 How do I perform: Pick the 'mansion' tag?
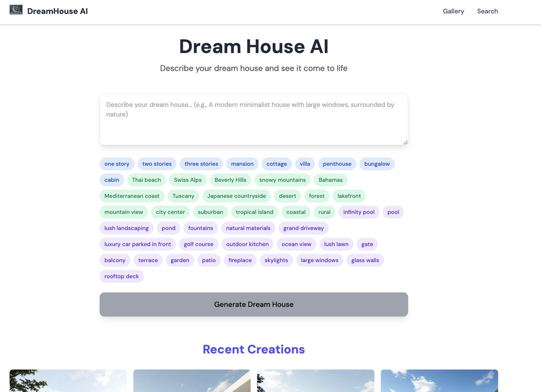pyautogui.click(x=243, y=164)
